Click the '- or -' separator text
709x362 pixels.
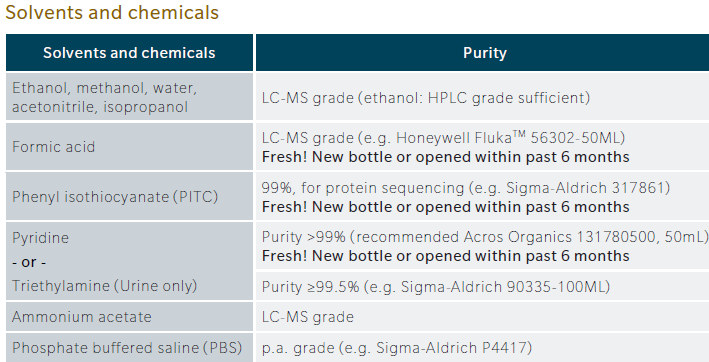[29, 262]
